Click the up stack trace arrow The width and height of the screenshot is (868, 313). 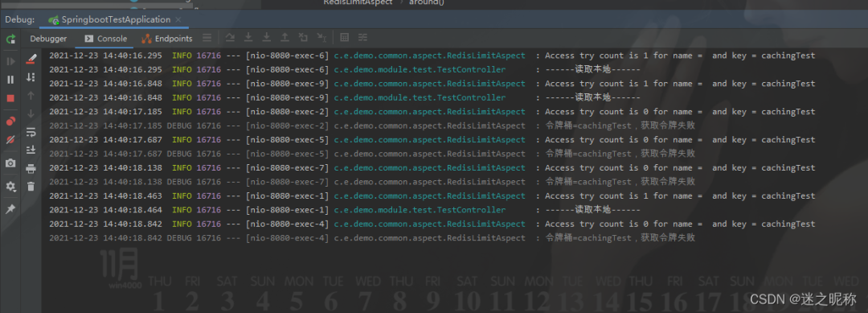(31, 96)
